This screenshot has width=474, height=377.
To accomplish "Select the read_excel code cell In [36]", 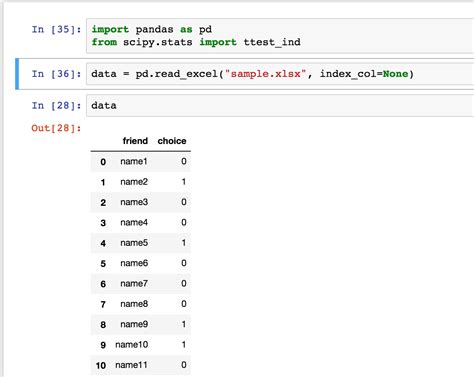I will [280, 74].
